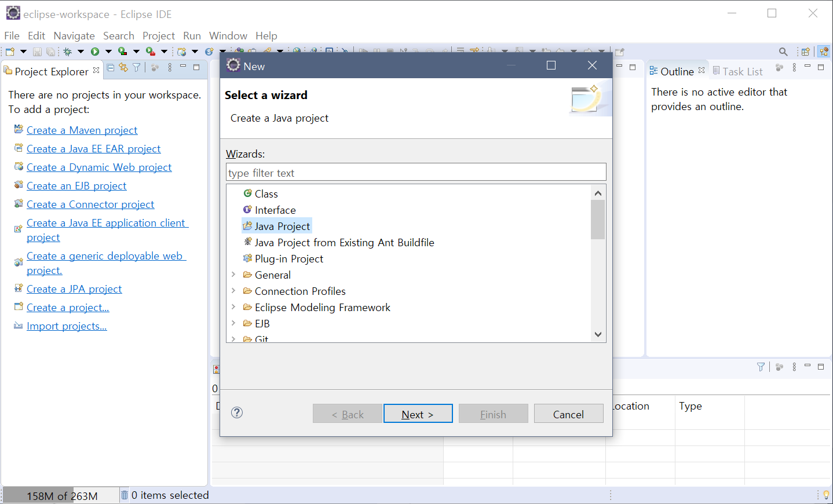The width and height of the screenshot is (833, 504).
Task: Expand Eclipse Modeling Framework folder
Action: pyautogui.click(x=233, y=307)
